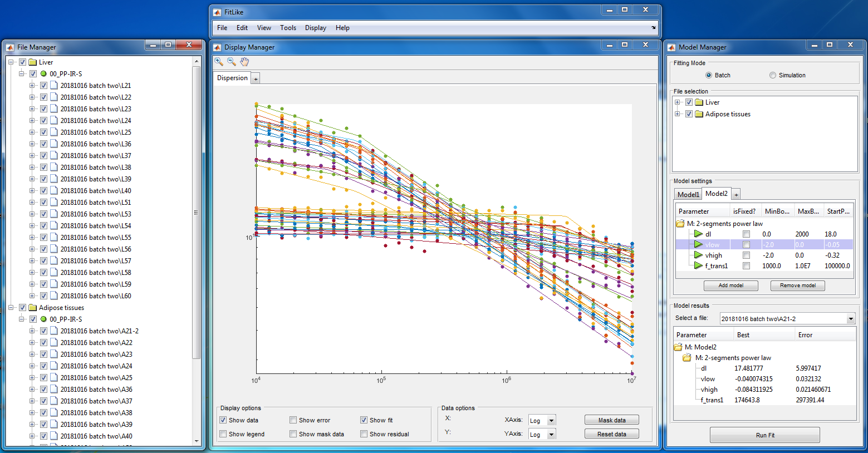Click the Mask data button
The width and height of the screenshot is (868, 453).
[611, 420]
